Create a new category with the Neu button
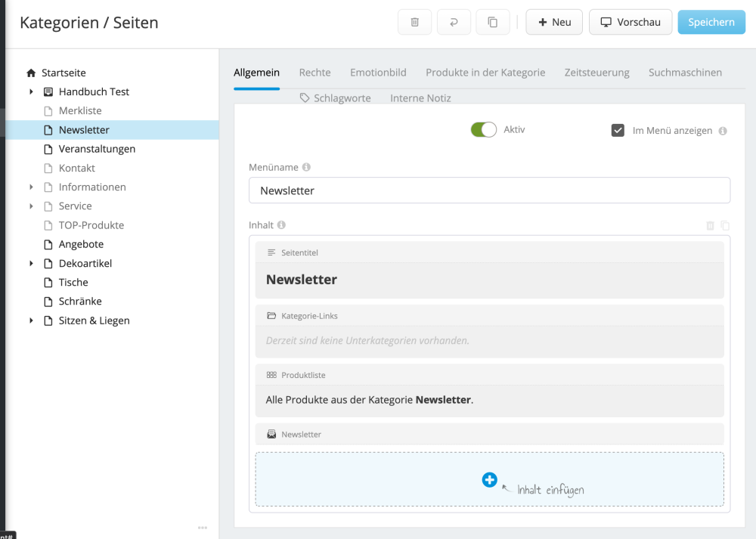The height and width of the screenshot is (539, 756). 554,22
